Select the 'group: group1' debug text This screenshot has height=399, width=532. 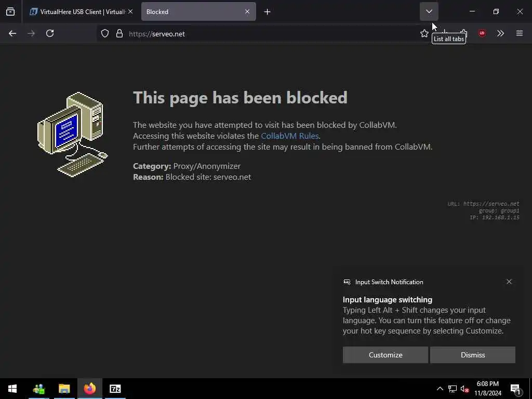pyautogui.click(x=499, y=211)
